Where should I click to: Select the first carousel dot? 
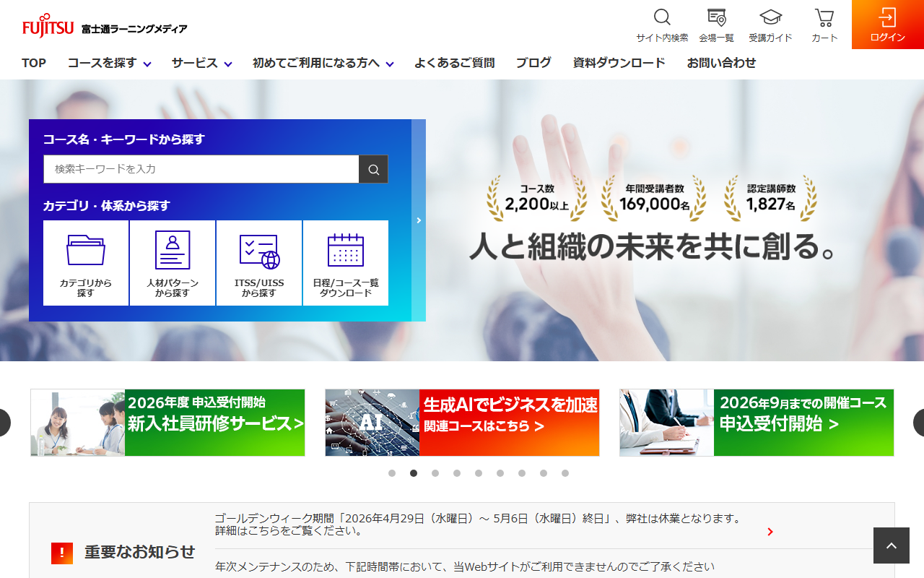coord(392,473)
